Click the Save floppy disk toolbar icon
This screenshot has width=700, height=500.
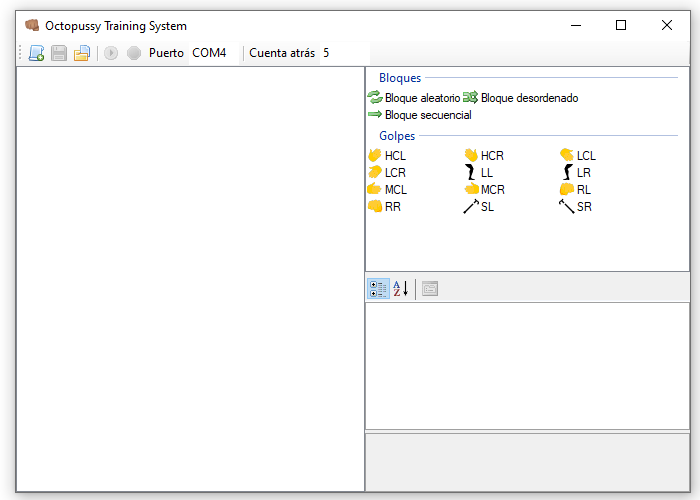pyautogui.click(x=59, y=53)
